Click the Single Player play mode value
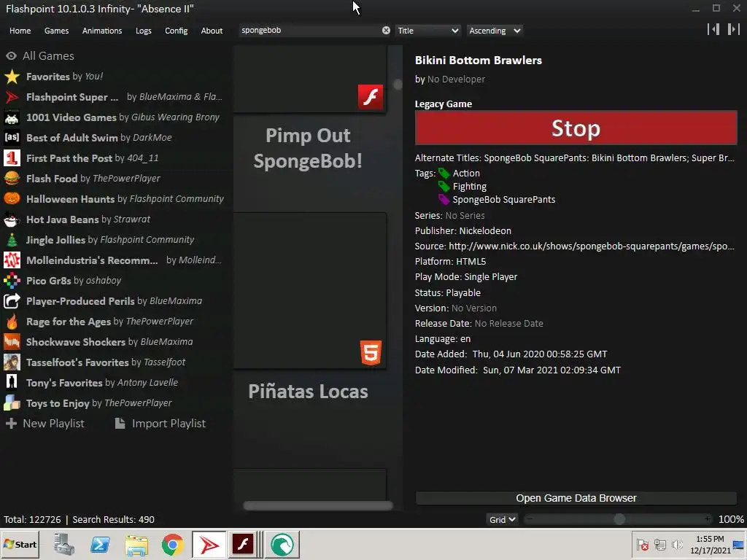Image resolution: width=747 pixels, height=560 pixels. click(x=491, y=276)
